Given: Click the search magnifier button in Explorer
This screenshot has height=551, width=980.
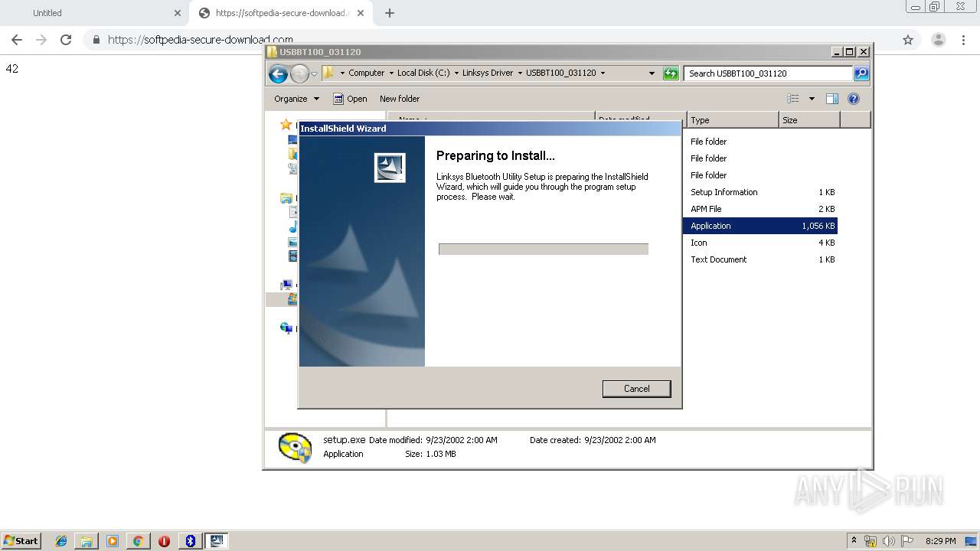Looking at the screenshot, I should [861, 73].
